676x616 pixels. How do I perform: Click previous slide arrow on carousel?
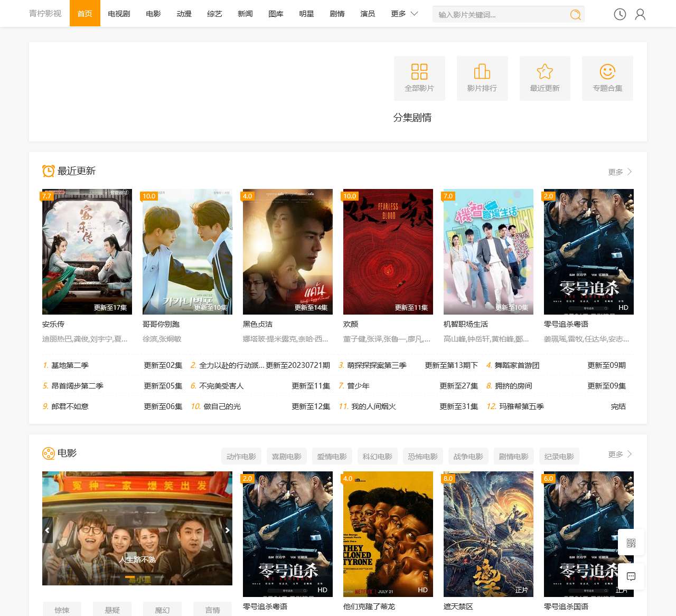coord(48,530)
